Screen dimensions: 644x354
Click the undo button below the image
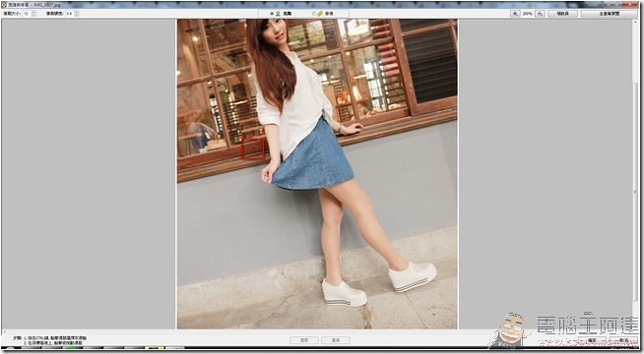click(x=304, y=340)
